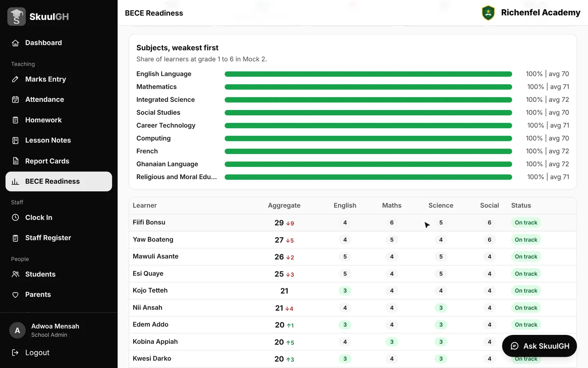588x368 pixels.
Task: Click Mawuli Asante's aggregate 26
Action: [x=279, y=257]
